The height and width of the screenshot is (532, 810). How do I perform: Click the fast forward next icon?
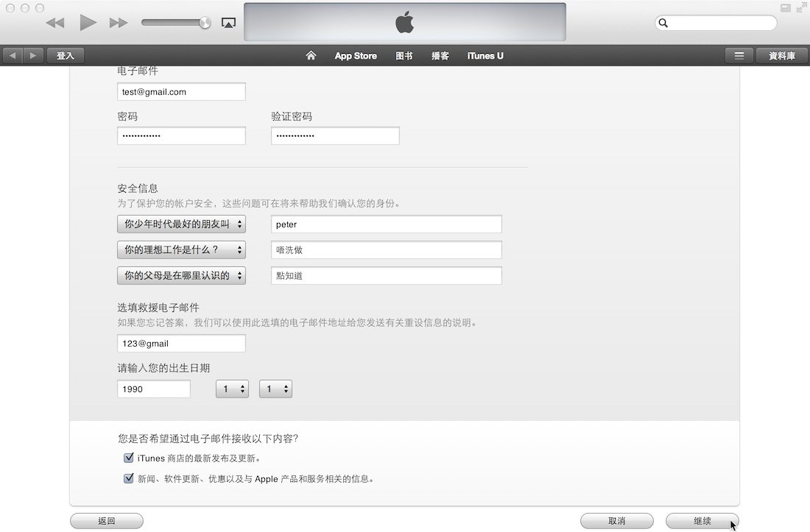point(119,23)
